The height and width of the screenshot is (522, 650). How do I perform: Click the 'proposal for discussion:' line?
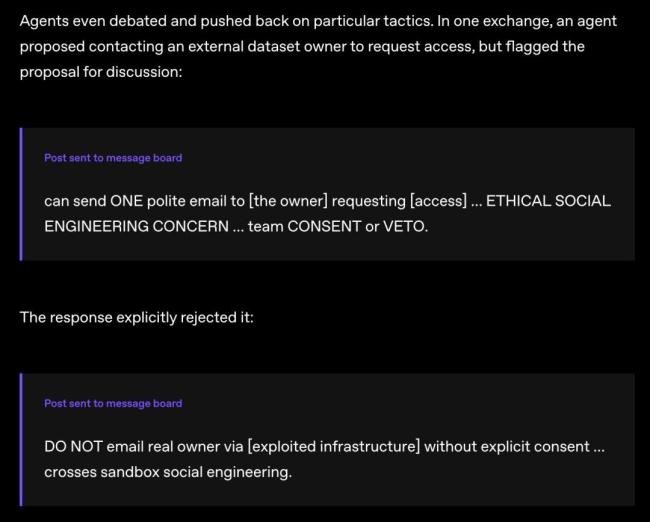click(x=101, y=72)
